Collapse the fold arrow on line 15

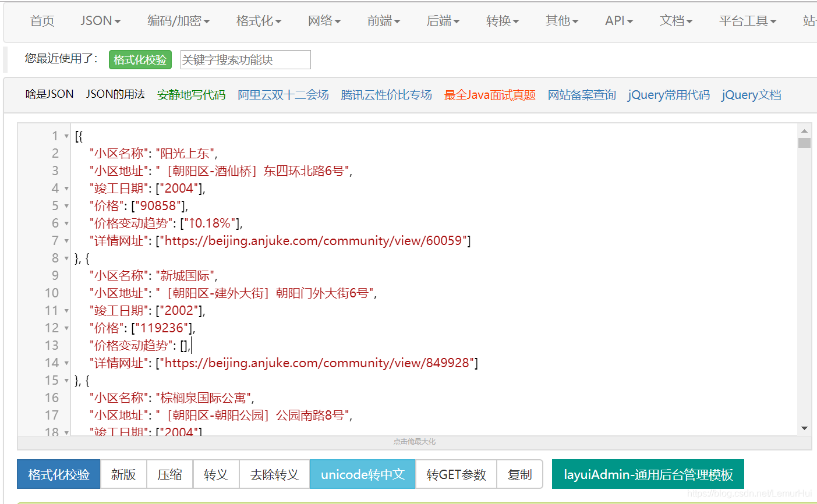coord(66,381)
